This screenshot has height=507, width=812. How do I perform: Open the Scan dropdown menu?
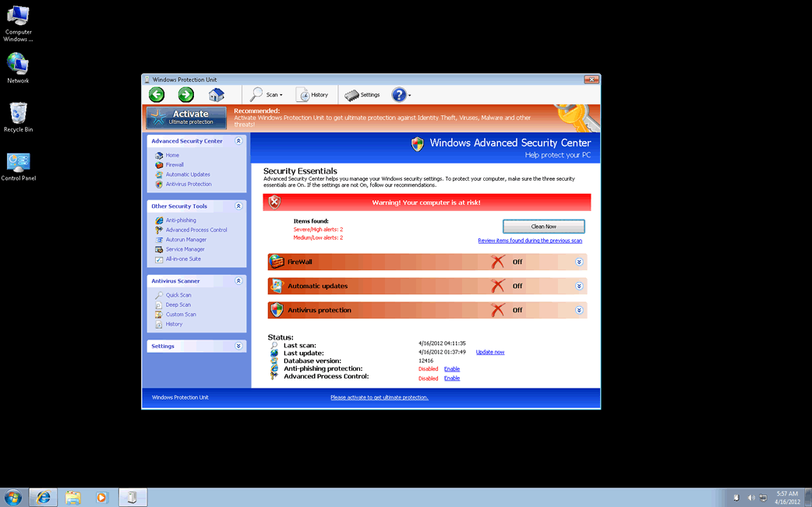(x=267, y=95)
